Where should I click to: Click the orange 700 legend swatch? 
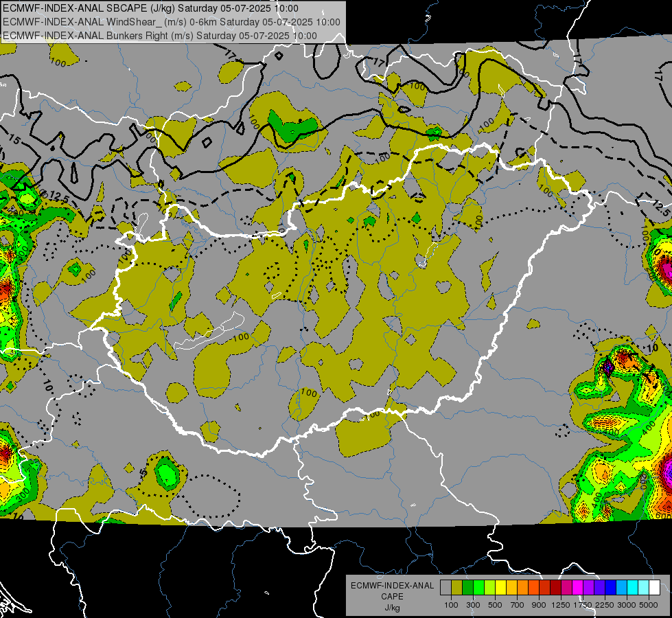pos(523,588)
